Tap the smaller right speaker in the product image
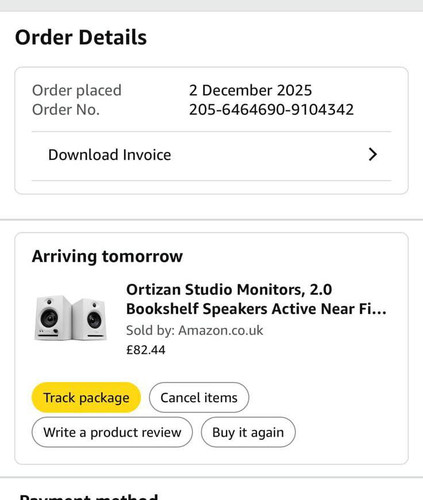Screen dimensions: 423x500 (90, 319)
